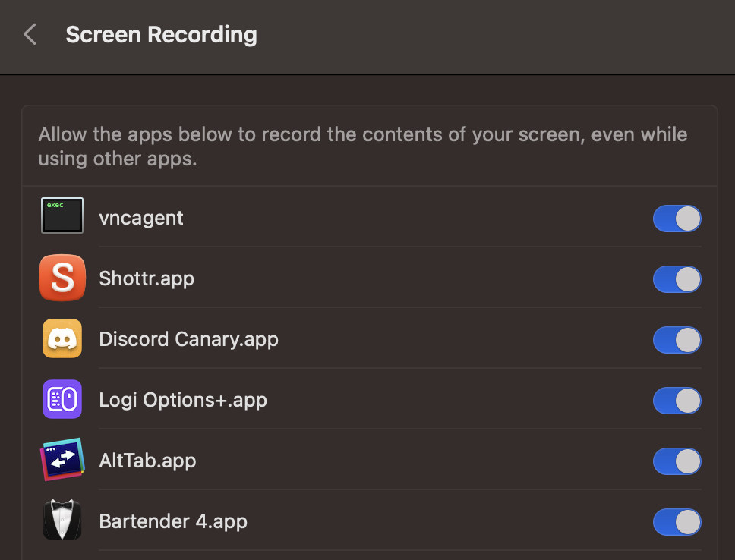Click the Bartender tuxedo icon
The image size is (735, 560).
(62, 521)
